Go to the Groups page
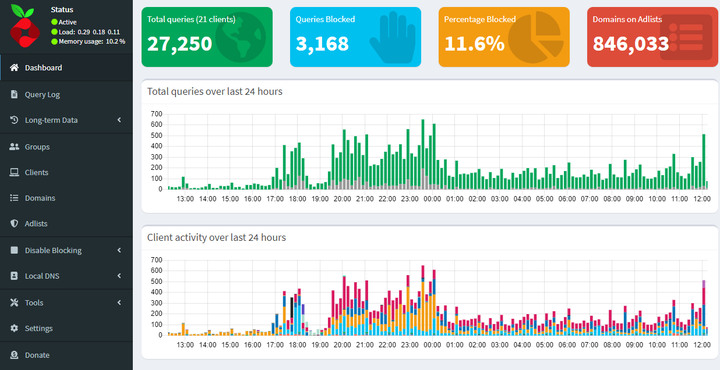The height and width of the screenshot is (370, 720). [67, 146]
